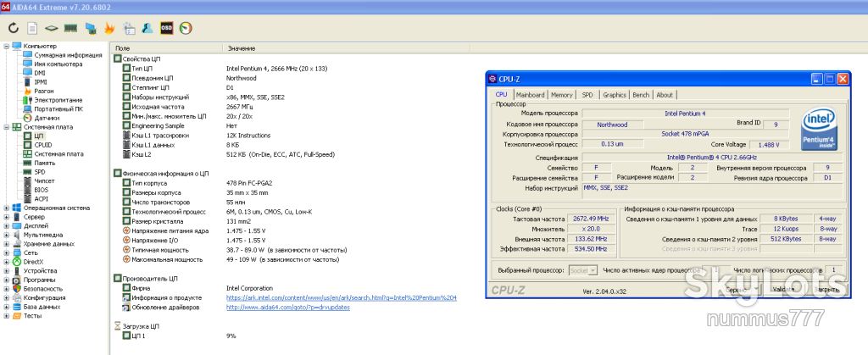This screenshot has height=355, width=868.
Task: Select ACPI tree item
Action: [x=41, y=198]
